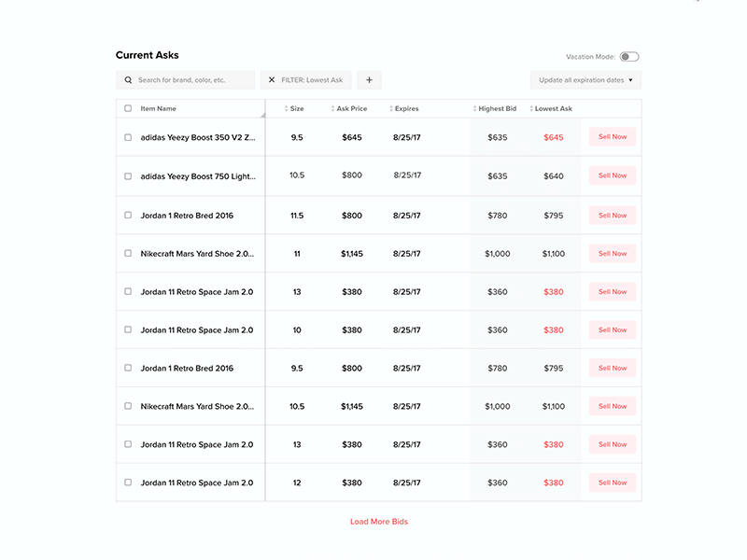Click the Load More Bids link
Screen dimensions: 747x560
click(379, 522)
